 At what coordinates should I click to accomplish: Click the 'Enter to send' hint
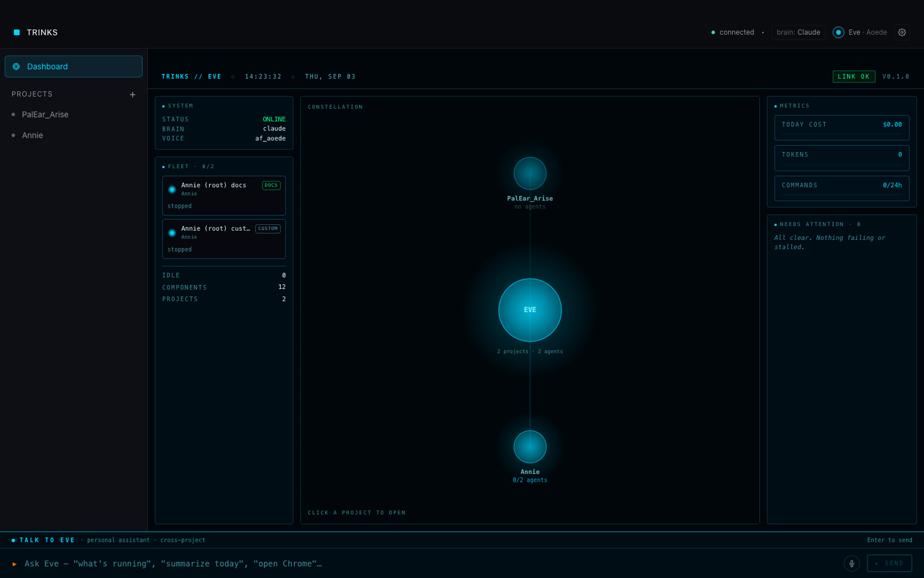[x=889, y=540]
